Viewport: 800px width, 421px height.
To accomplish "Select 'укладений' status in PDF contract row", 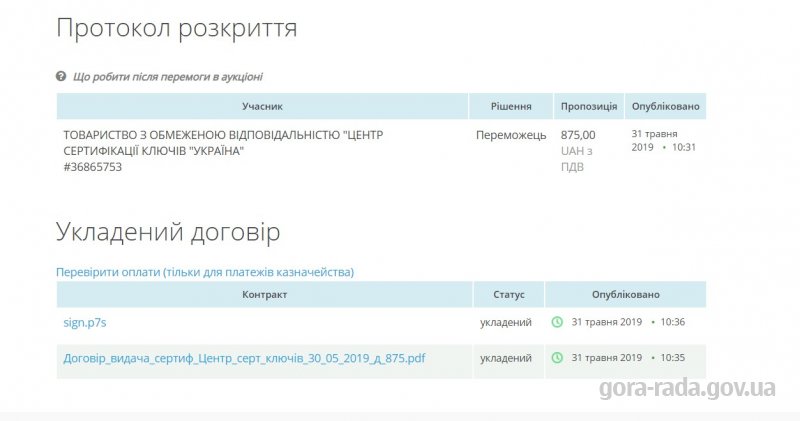I will 506,358.
